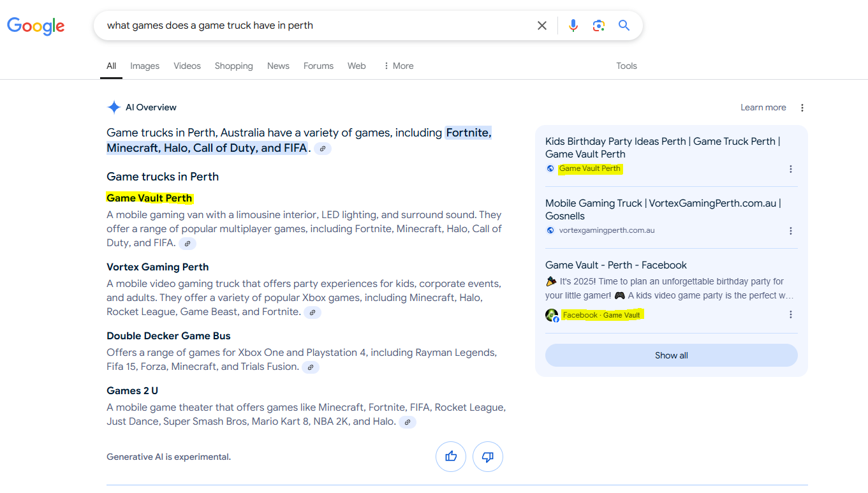Click the AI Overview sparkle icon
Viewport: 868px width, 493px height.
coord(114,107)
